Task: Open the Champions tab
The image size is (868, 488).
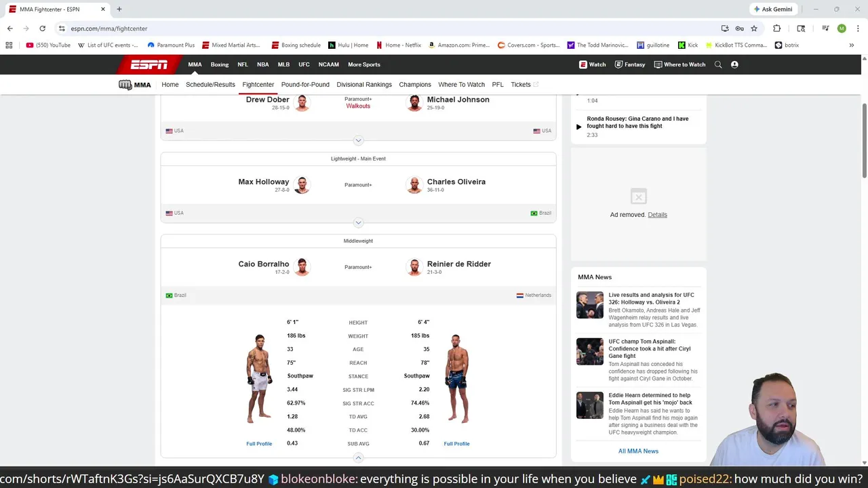Action: point(415,85)
